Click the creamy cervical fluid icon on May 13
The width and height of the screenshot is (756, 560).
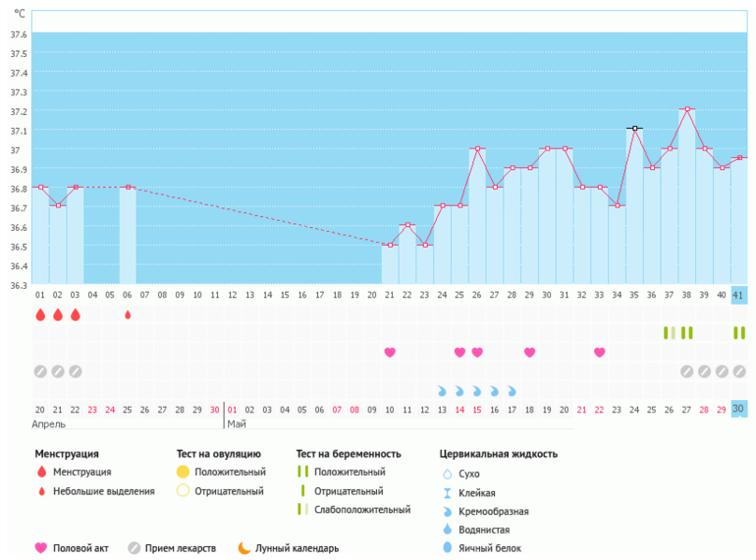pyautogui.click(x=442, y=391)
